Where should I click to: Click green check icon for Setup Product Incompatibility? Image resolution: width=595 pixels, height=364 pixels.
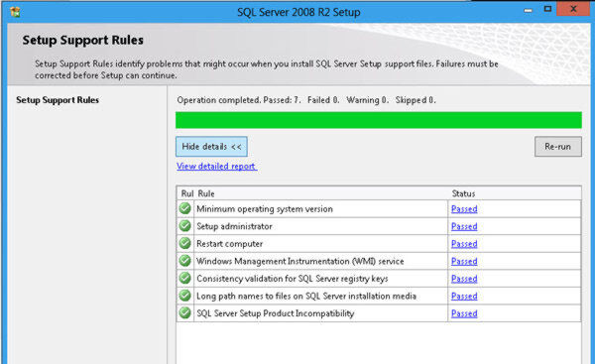click(x=184, y=313)
